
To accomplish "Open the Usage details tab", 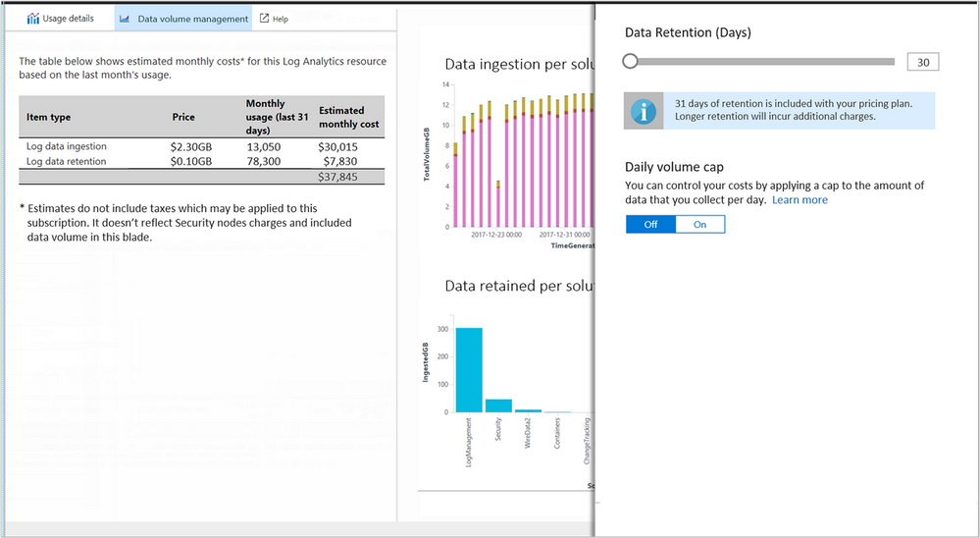I will (68, 19).
